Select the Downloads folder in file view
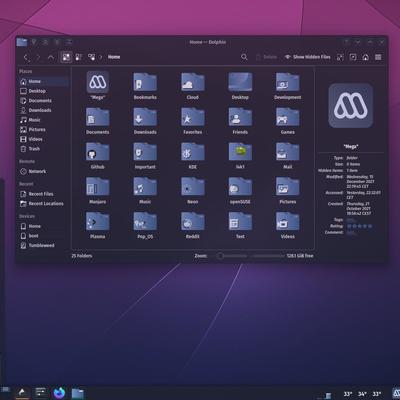The height and width of the screenshot is (400, 400). click(x=145, y=120)
